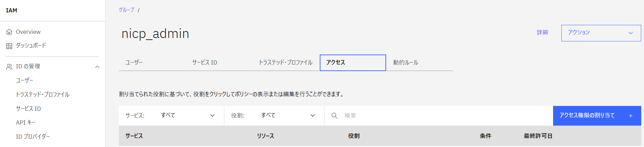Click the Overview home icon

click(x=9, y=32)
